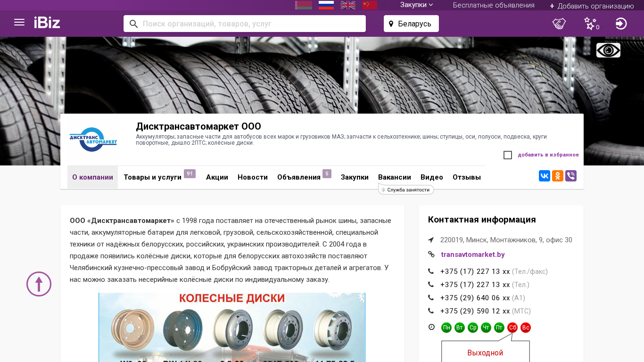Screen dimensions: 644x362
Task: Click the Дисктрансавтомаркет company logo
Action: (x=93, y=140)
